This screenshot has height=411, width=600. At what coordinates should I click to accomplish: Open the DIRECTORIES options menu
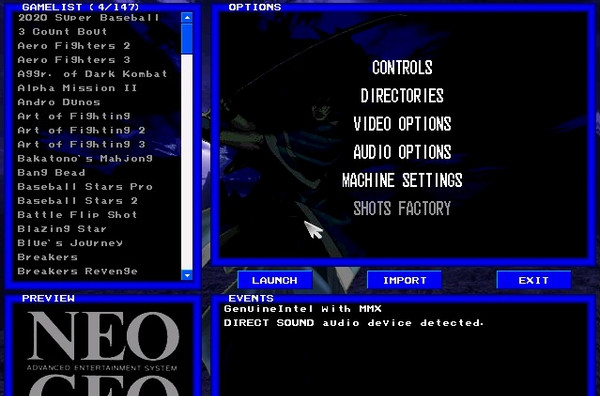(402, 96)
